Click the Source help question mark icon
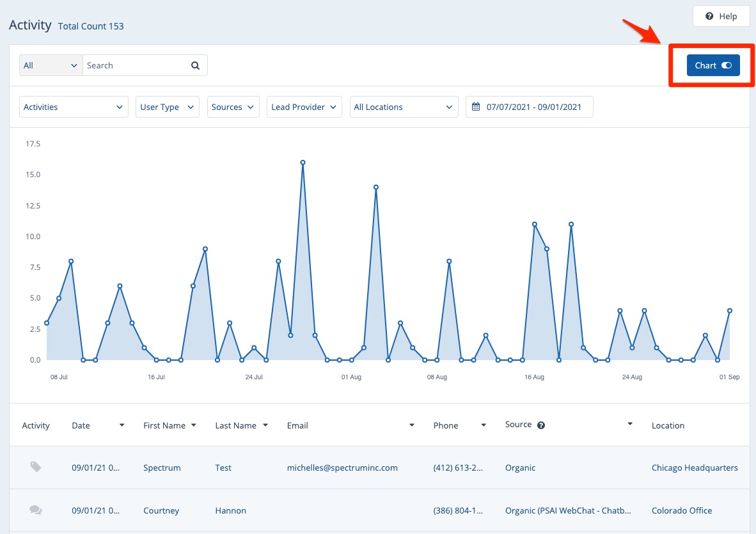 (541, 425)
